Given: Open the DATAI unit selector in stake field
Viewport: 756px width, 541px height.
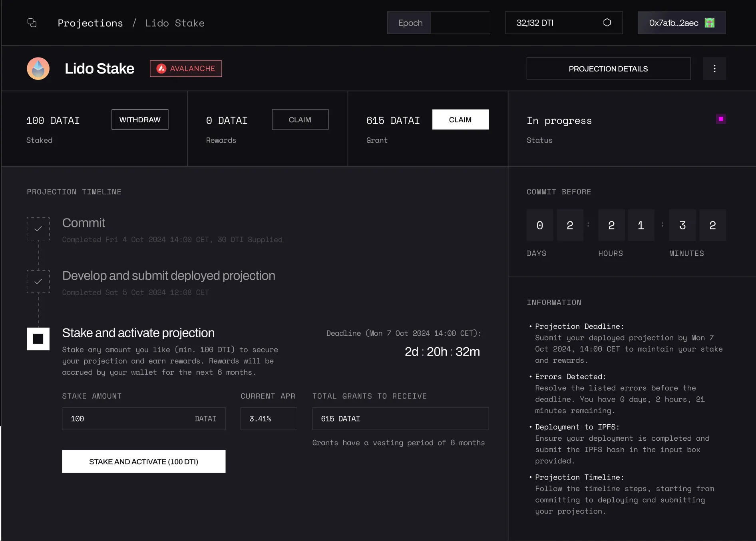Looking at the screenshot, I should (x=205, y=419).
